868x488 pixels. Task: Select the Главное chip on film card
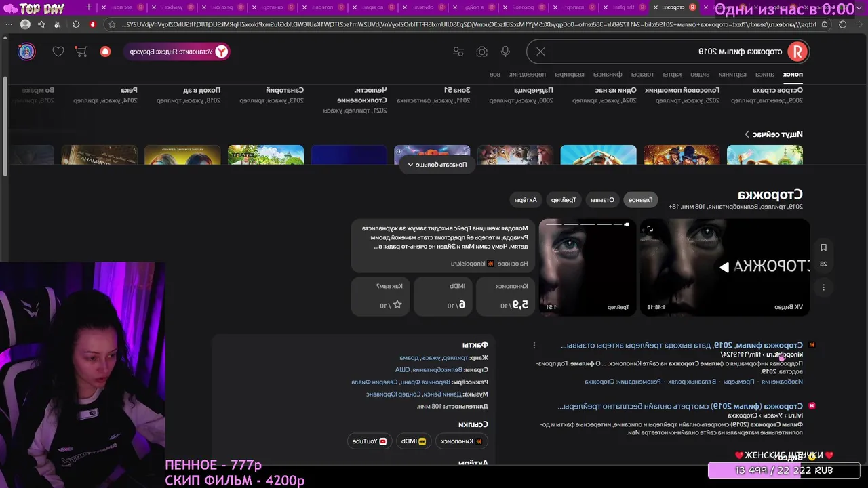641,199
